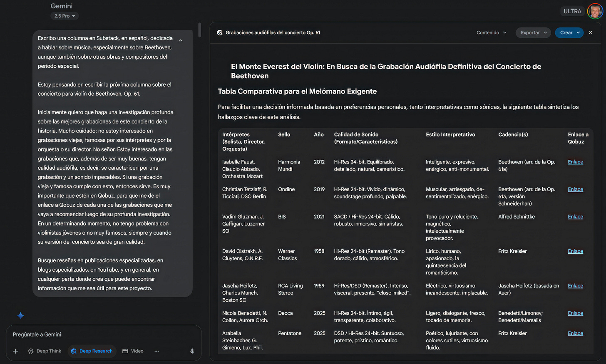Click the year '1959' cell
Viewport: 606px width, 364px height.
coord(319,286)
